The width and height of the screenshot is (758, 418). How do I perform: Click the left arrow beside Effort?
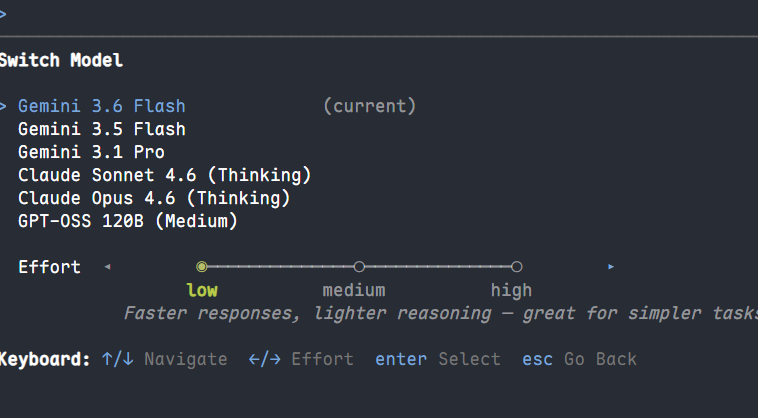coord(108,267)
